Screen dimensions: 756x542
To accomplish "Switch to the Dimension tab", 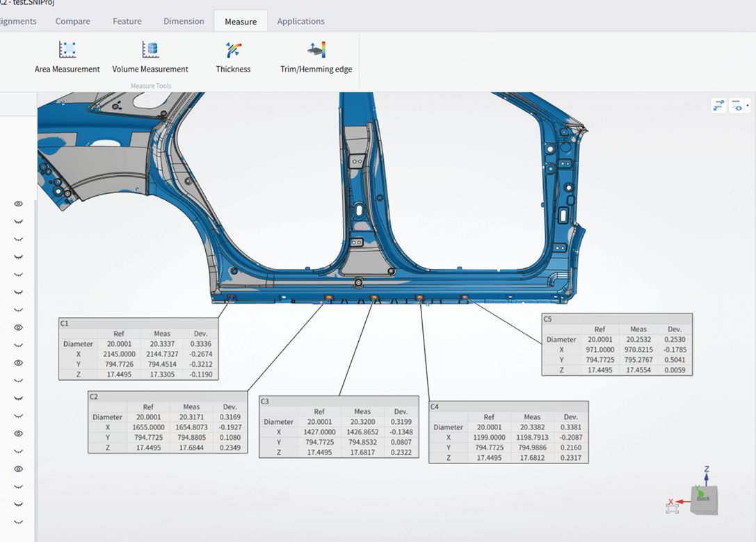I will (x=184, y=22).
